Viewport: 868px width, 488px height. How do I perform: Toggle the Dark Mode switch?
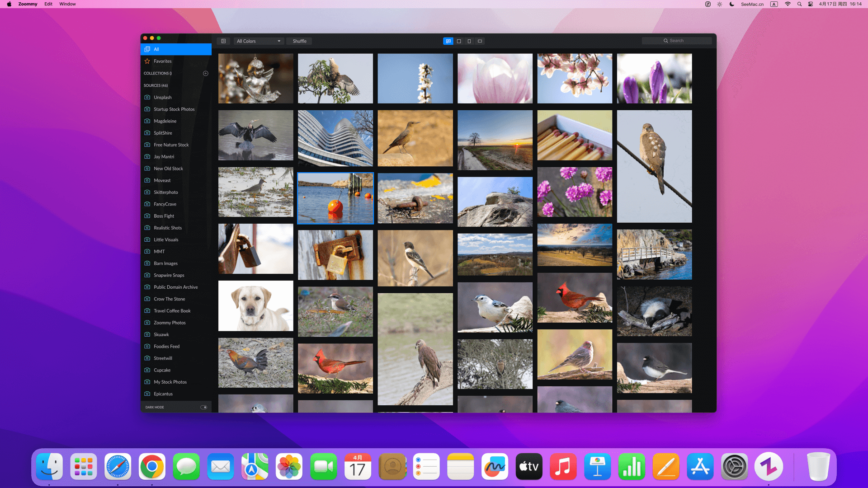click(x=204, y=407)
